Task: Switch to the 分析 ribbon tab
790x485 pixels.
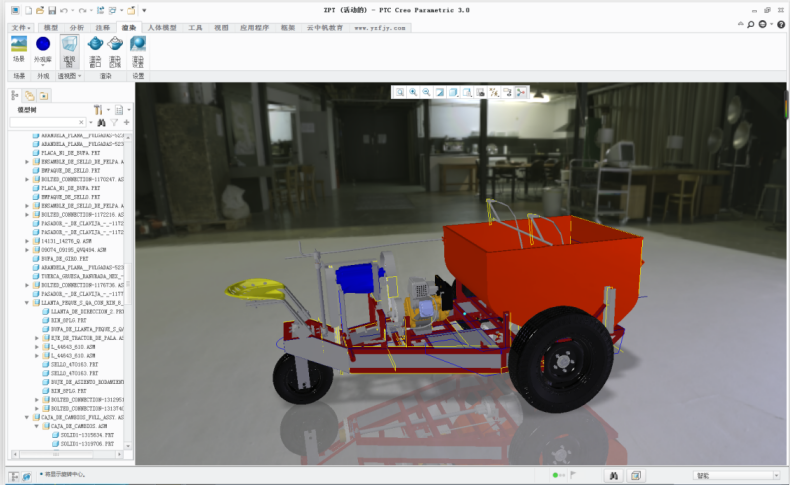Action: click(x=77, y=28)
